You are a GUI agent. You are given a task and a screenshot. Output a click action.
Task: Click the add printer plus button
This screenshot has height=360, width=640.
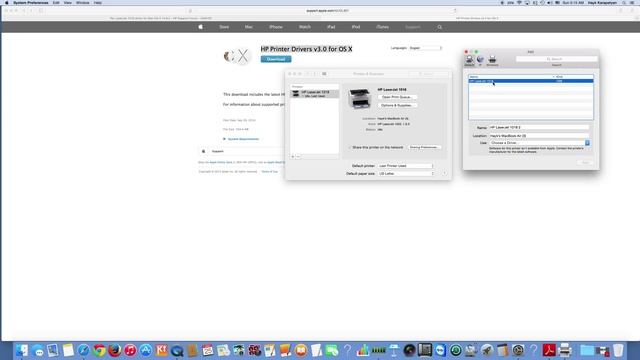tap(293, 157)
